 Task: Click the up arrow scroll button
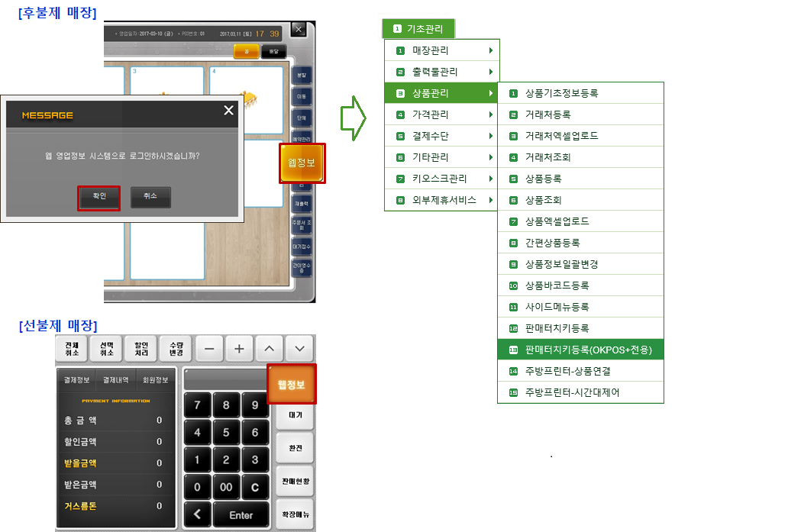[x=268, y=349]
